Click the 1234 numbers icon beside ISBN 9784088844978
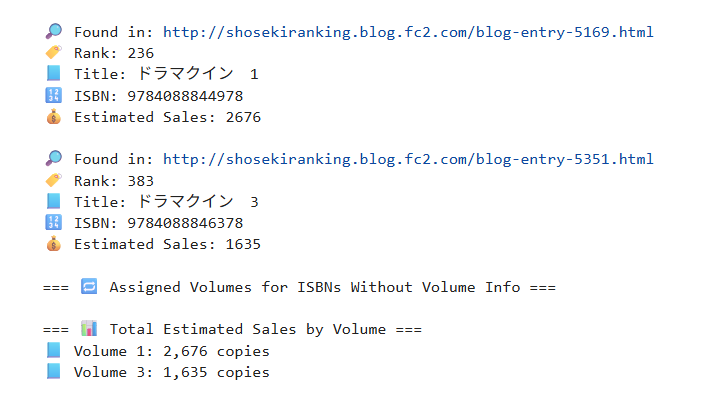Image resolution: width=710 pixels, height=395 pixels. pos(53,95)
